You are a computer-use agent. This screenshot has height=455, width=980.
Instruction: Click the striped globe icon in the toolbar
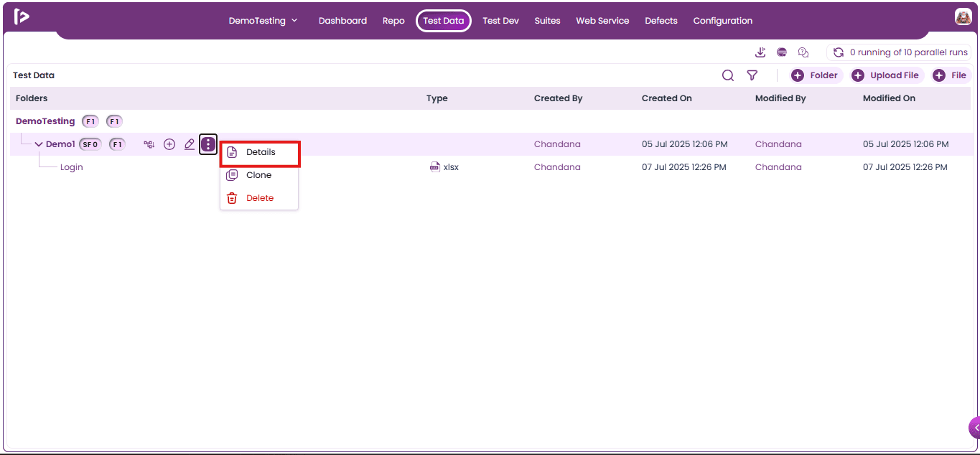[782, 52]
